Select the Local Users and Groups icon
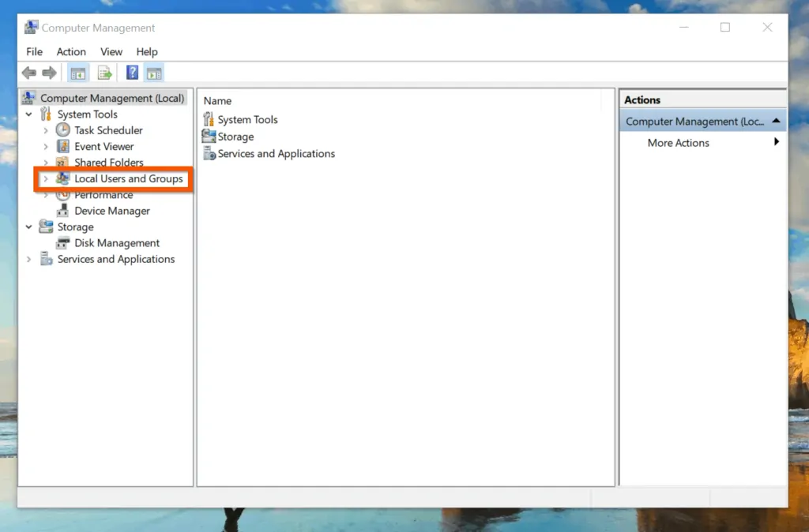The height and width of the screenshot is (532, 809). pos(62,178)
